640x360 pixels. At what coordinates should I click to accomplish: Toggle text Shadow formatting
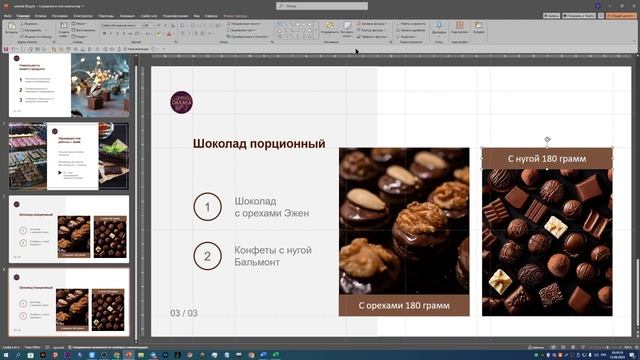(x=124, y=34)
